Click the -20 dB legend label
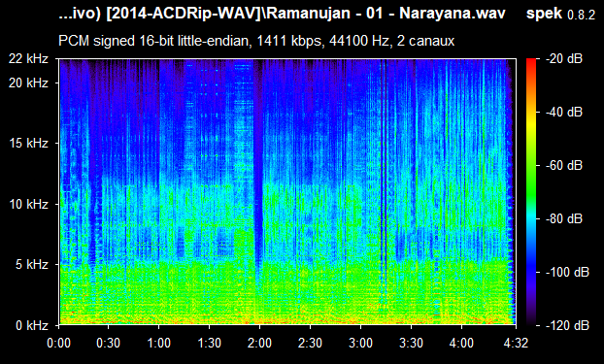Screen dimensions: 604x364 [x=564, y=59]
